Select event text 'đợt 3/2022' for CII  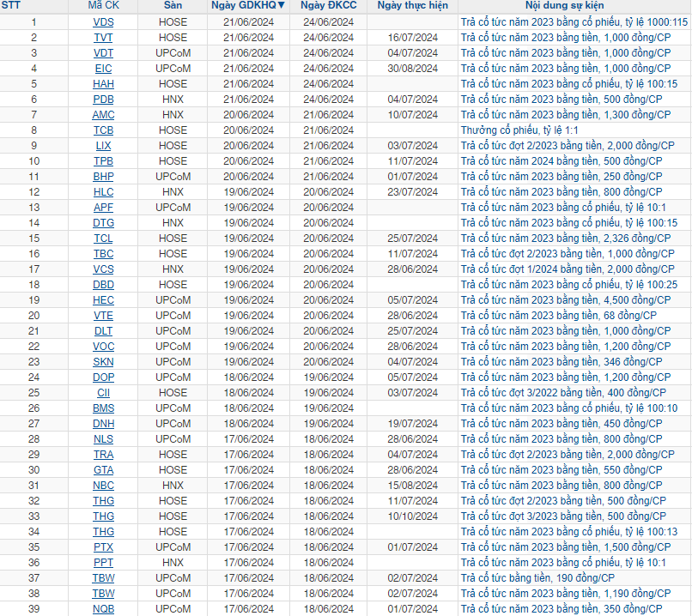tap(534, 392)
